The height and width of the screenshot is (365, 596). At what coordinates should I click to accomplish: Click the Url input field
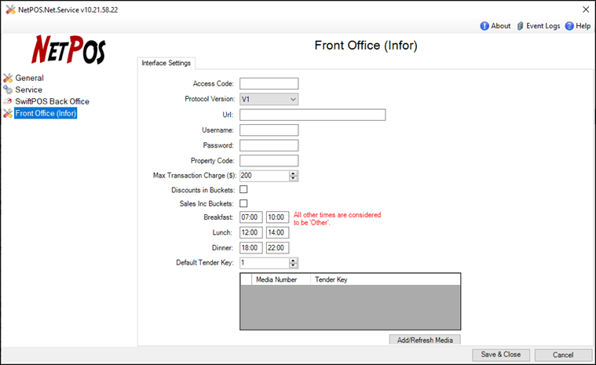(x=312, y=115)
